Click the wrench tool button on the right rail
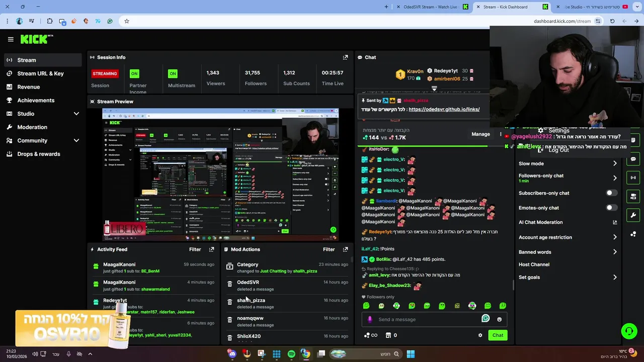644x362 pixels. 633,215
